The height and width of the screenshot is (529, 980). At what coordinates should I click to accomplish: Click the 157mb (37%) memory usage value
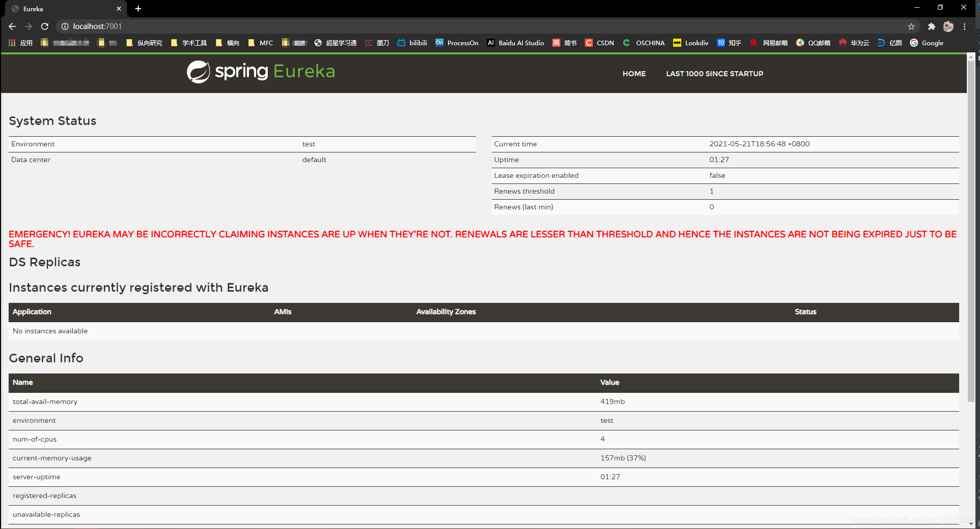point(623,458)
